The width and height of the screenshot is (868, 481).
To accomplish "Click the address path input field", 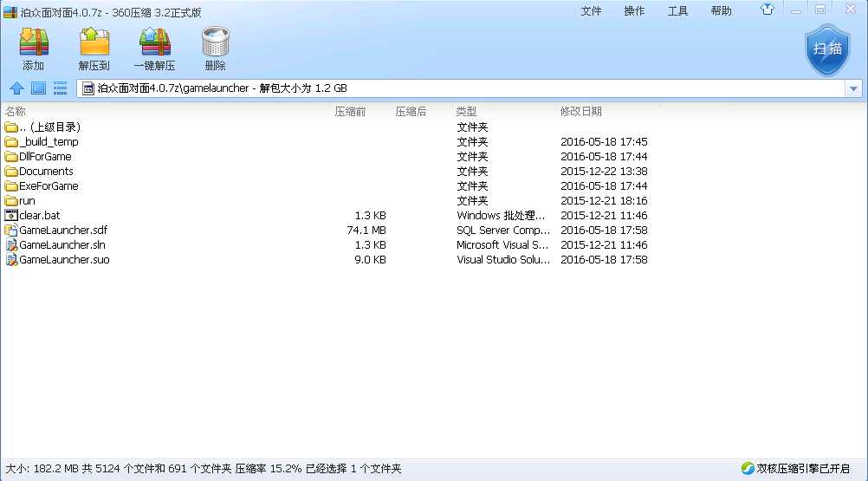I will (461, 88).
